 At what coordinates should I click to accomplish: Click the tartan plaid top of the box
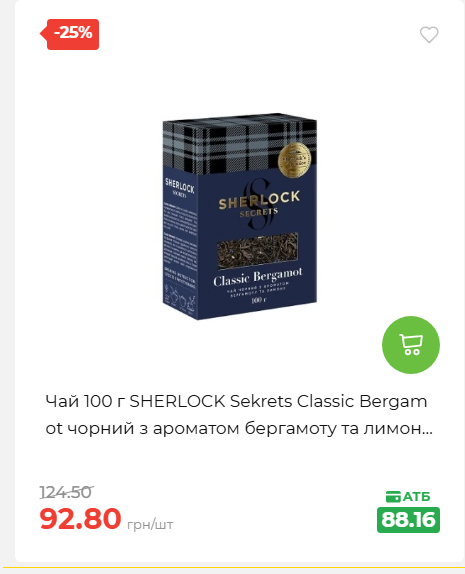[x=240, y=145]
